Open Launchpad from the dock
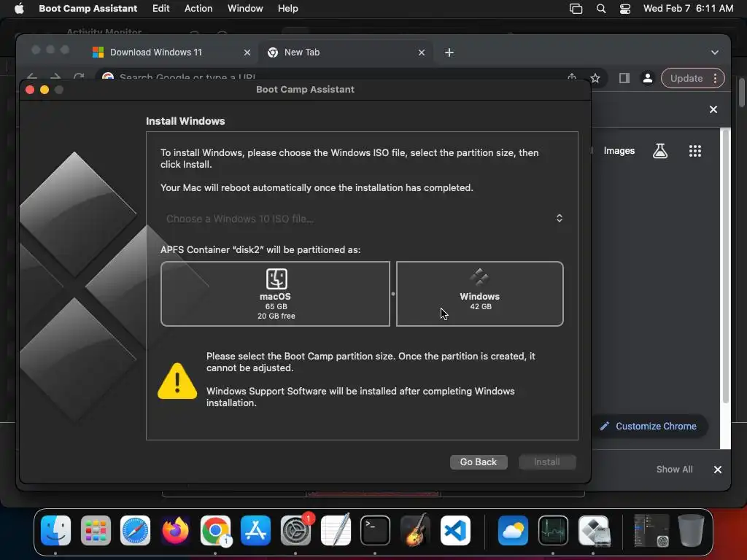Image resolution: width=747 pixels, height=560 pixels. click(x=96, y=531)
